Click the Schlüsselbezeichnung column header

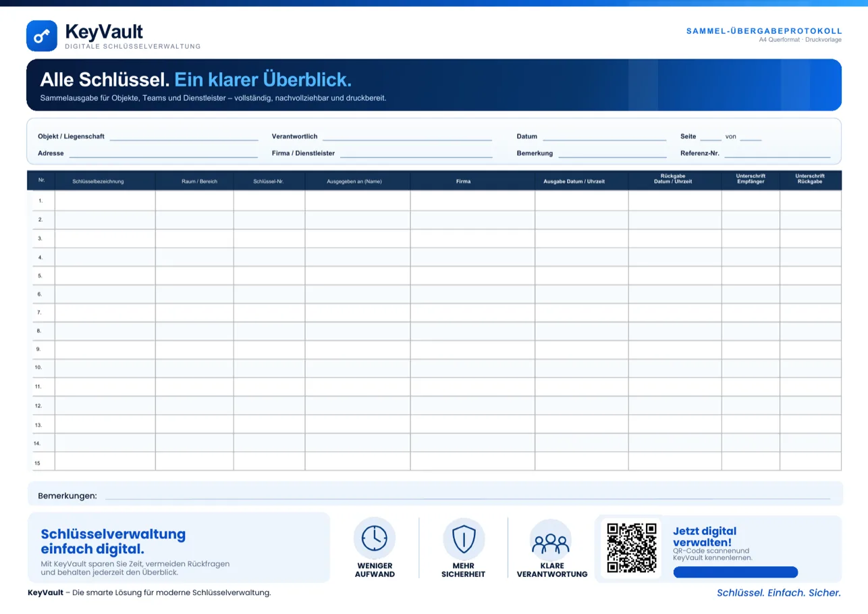pyautogui.click(x=99, y=181)
